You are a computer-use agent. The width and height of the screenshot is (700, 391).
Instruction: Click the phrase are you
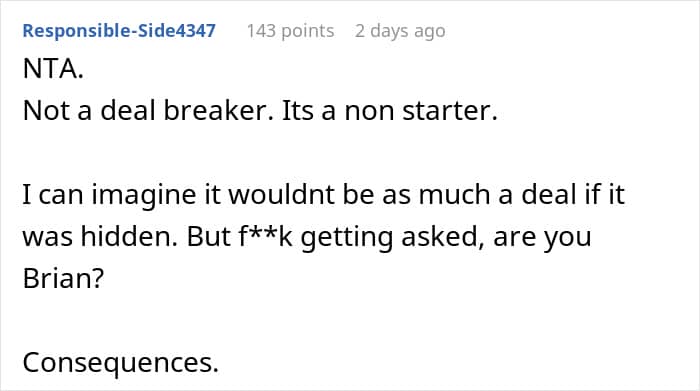point(542,238)
